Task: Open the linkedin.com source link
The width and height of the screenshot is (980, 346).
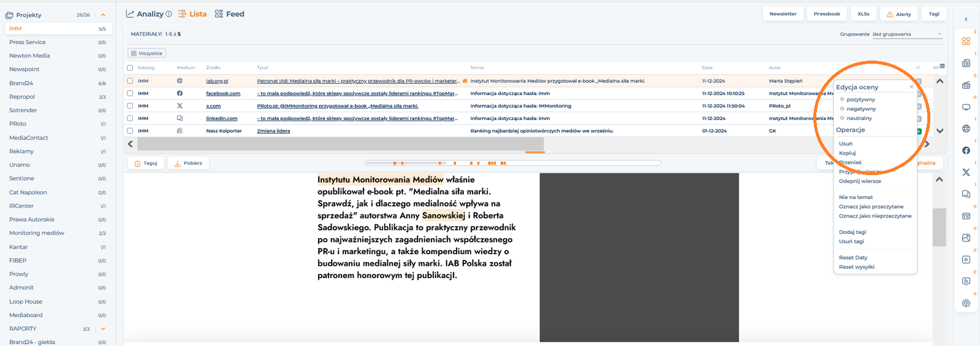Action: pos(222,118)
